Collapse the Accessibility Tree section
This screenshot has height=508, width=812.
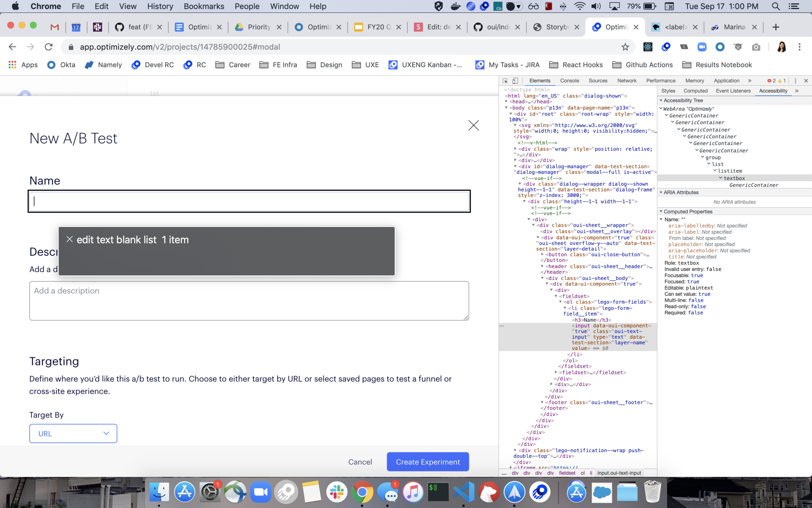(661, 100)
